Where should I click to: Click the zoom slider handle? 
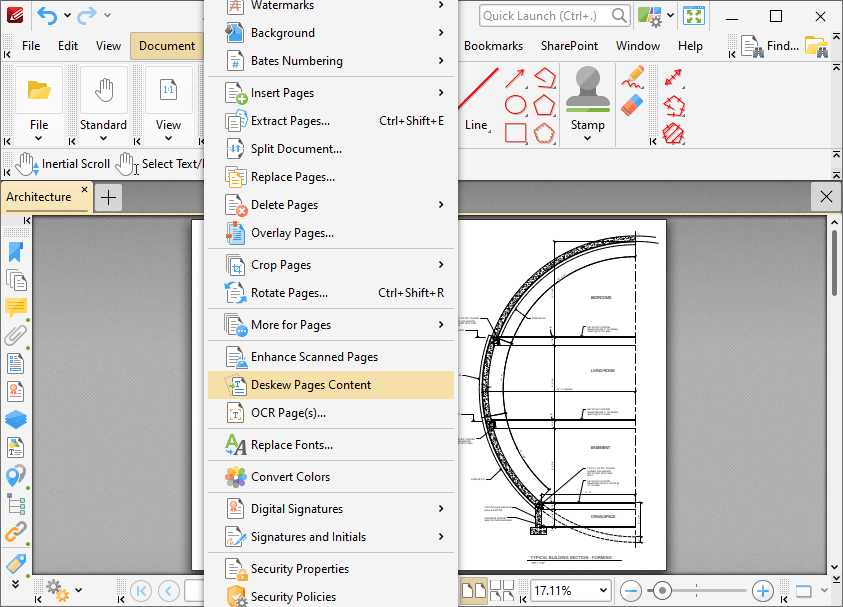click(662, 591)
